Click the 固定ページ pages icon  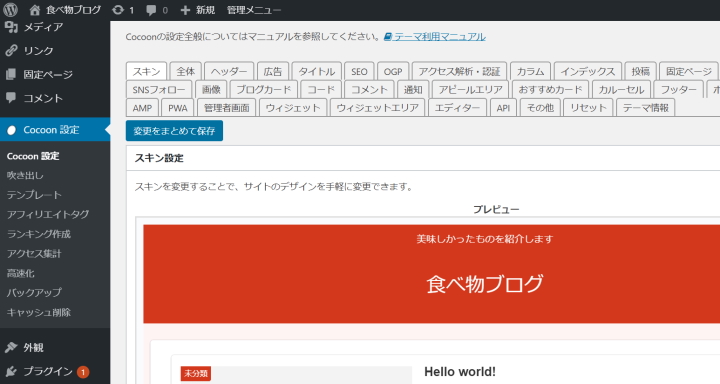(x=11, y=74)
